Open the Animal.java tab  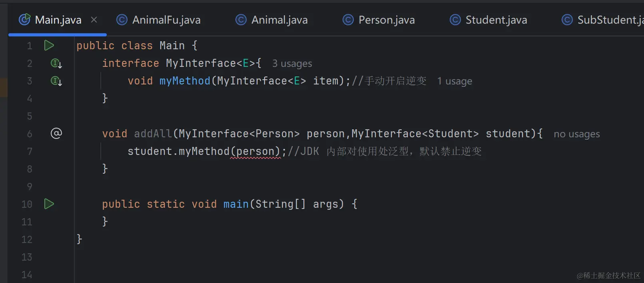[279, 20]
